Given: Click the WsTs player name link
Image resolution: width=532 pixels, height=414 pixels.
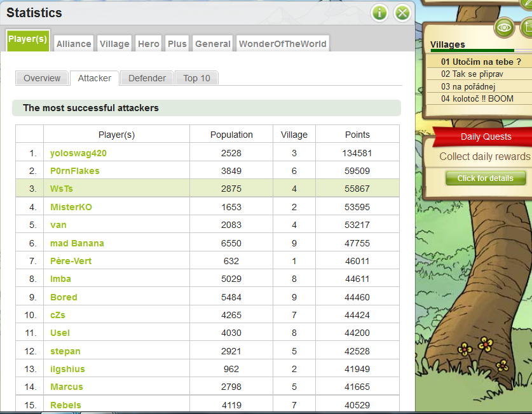Looking at the screenshot, I should tap(61, 189).
